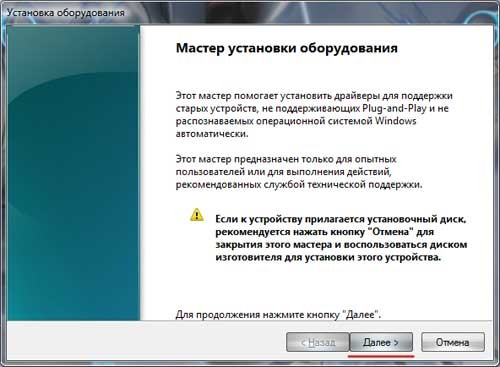The image size is (500, 367).
Task: Click the red underline beneath the Далее button
Action: [381, 356]
